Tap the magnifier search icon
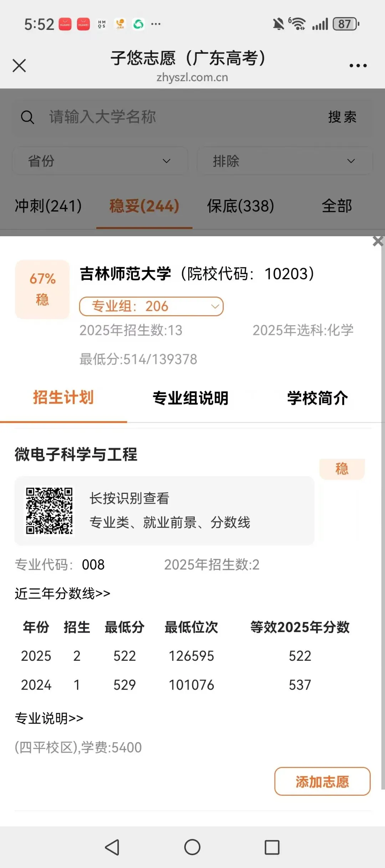The image size is (385, 868). pyautogui.click(x=27, y=117)
